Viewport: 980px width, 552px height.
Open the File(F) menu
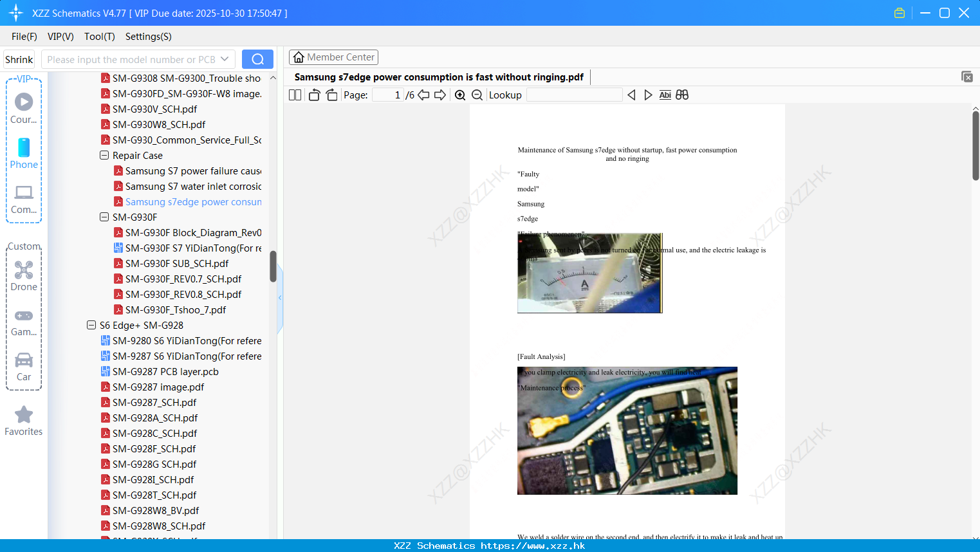[x=24, y=37]
